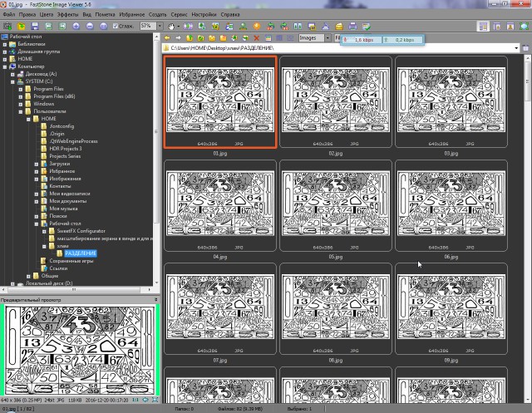Expand the Program Files folder node
The height and width of the screenshot is (413, 532).
(x=21, y=89)
